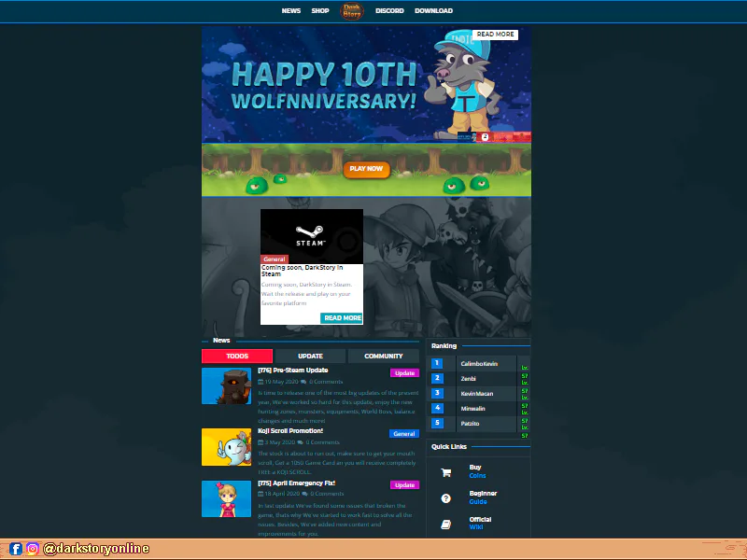
Task: Open the Official Wiki quick link
Action: coord(480,524)
